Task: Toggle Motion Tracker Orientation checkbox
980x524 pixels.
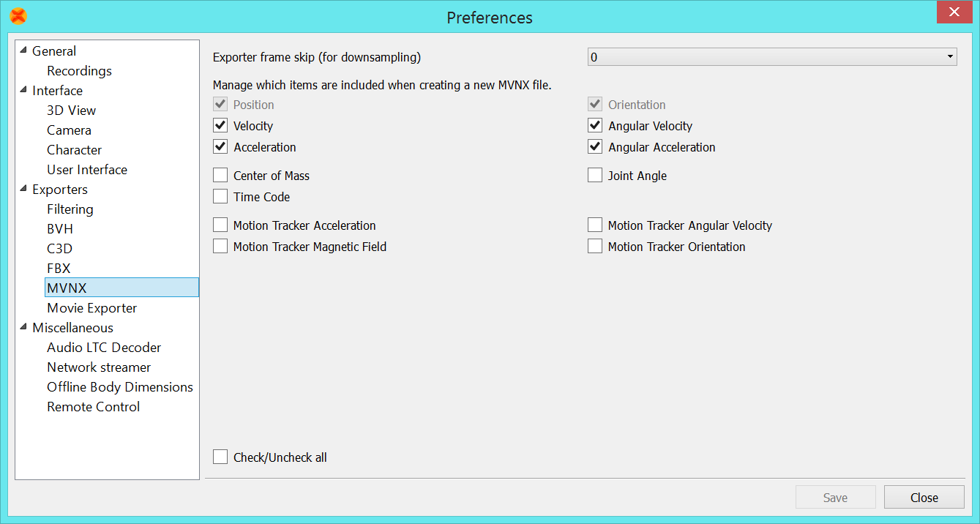Action: click(595, 247)
